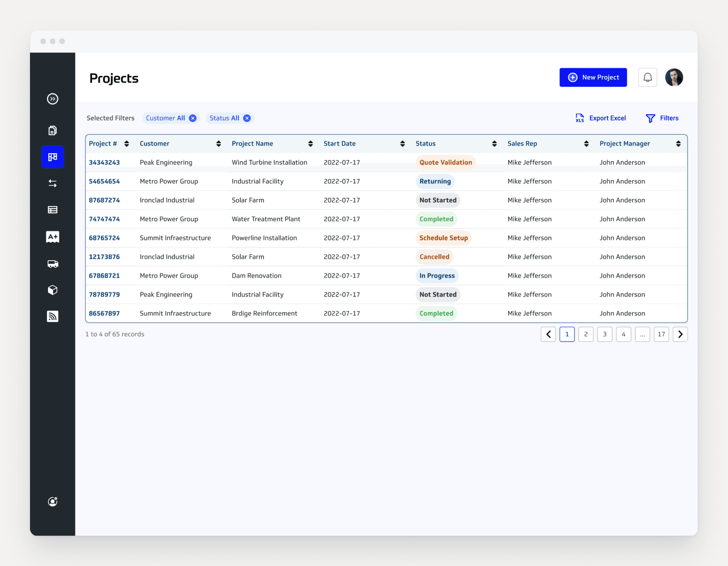Open project 74747474

[104, 219]
